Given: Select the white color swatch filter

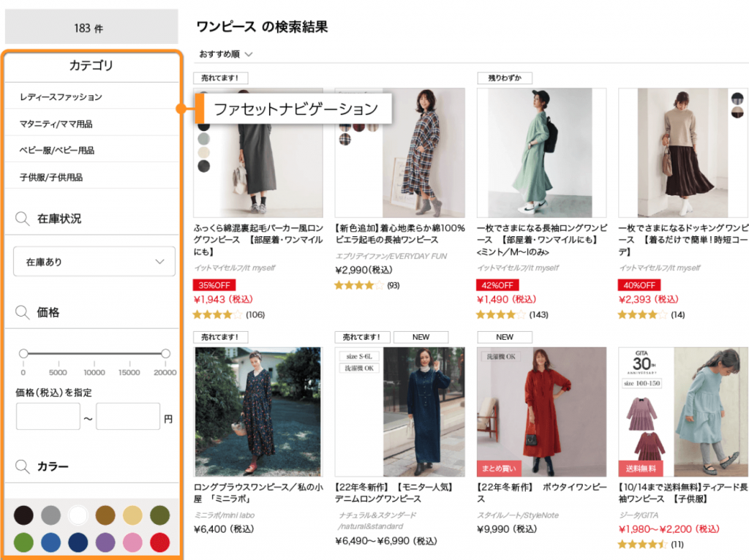Looking at the screenshot, I should click(x=78, y=515).
